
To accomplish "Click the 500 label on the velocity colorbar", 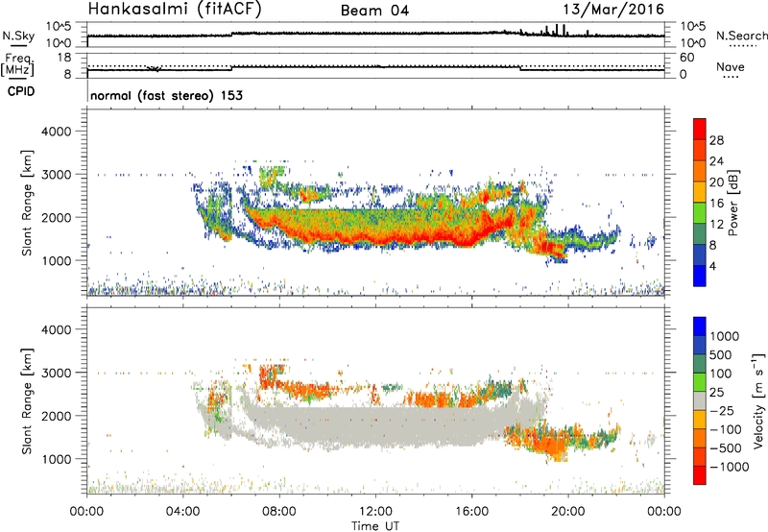I will point(721,355).
